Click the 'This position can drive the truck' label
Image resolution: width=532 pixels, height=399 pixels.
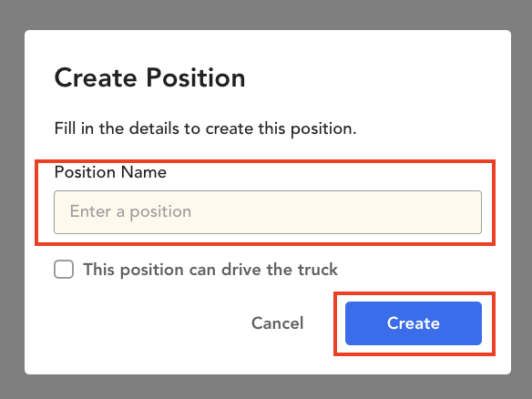pyautogui.click(x=210, y=270)
